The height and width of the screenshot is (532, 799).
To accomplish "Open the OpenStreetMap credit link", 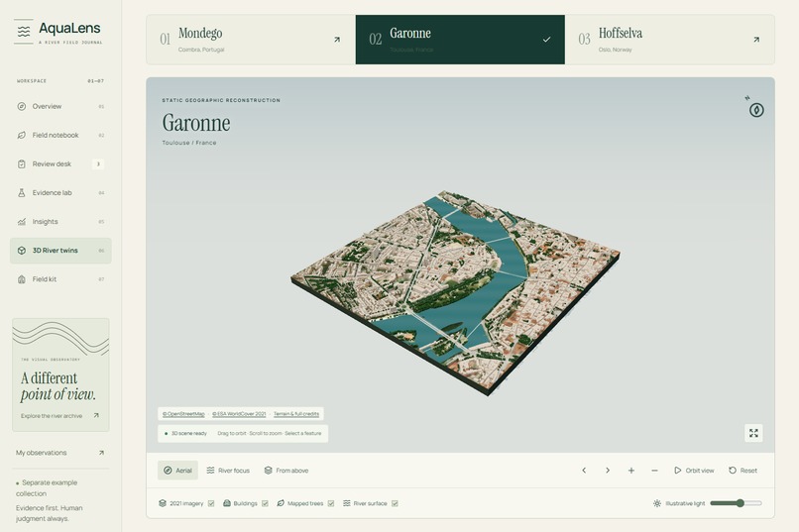I will 183,414.
